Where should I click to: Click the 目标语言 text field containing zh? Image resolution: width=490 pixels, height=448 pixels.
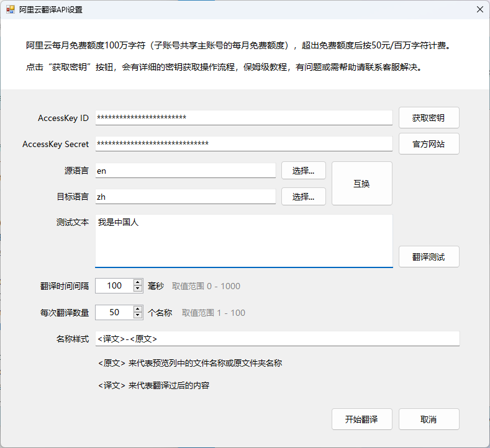click(x=185, y=196)
